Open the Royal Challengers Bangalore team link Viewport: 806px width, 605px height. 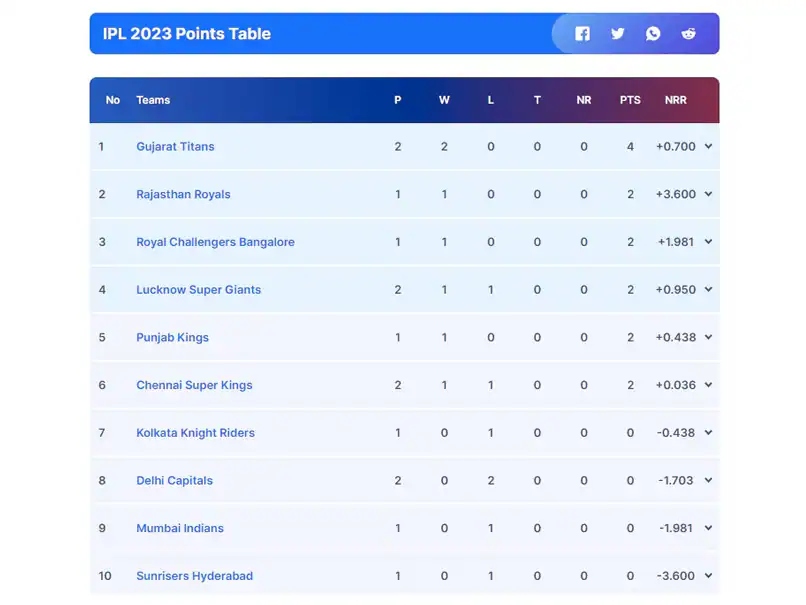pos(215,242)
